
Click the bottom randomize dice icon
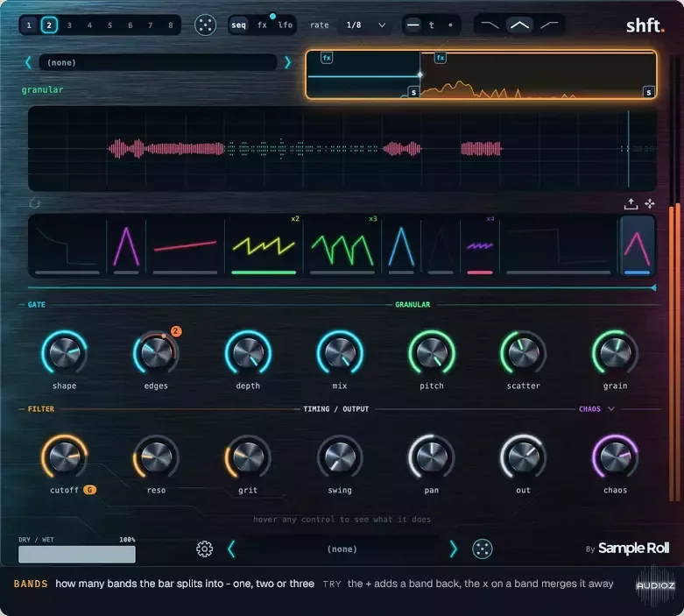click(483, 549)
